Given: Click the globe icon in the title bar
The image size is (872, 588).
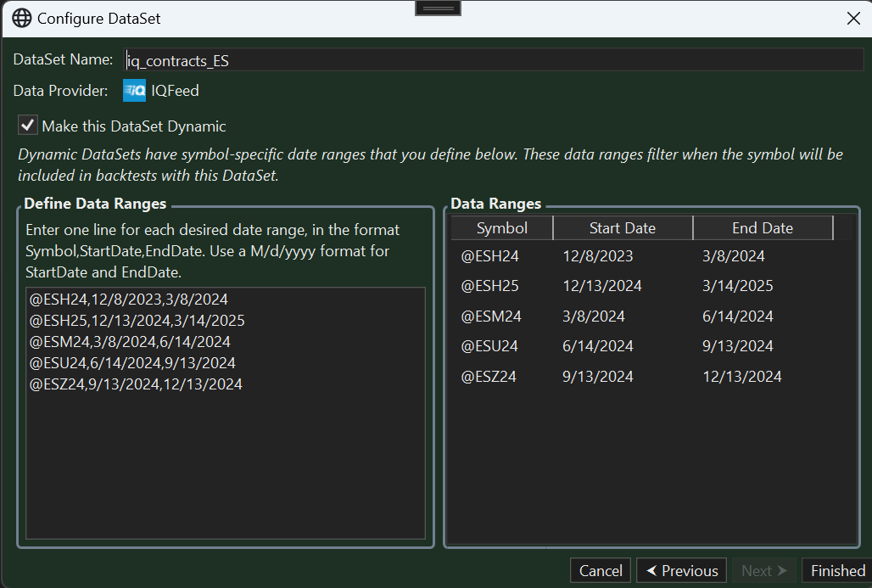Looking at the screenshot, I should [x=22, y=18].
